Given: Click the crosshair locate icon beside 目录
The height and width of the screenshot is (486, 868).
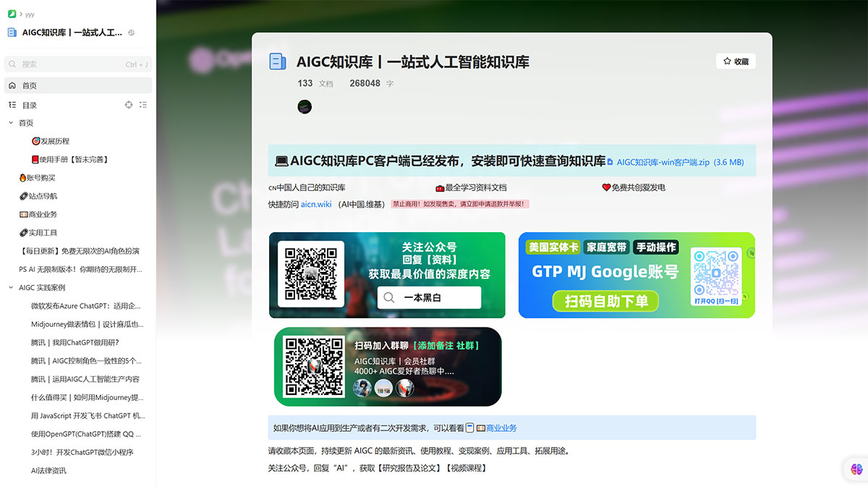Looking at the screenshot, I should tap(128, 105).
